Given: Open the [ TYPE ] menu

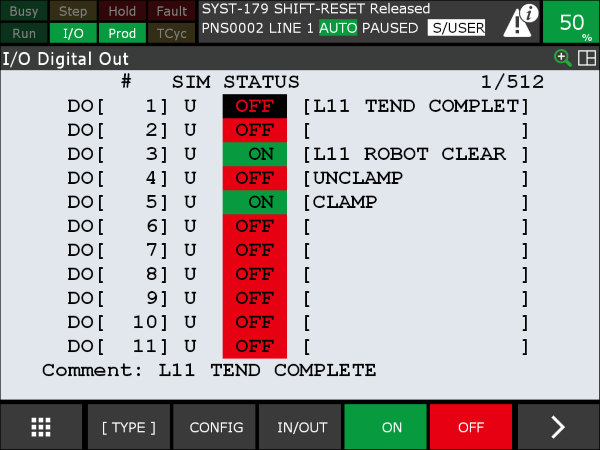Looking at the screenshot, I should click(x=128, y=427).
